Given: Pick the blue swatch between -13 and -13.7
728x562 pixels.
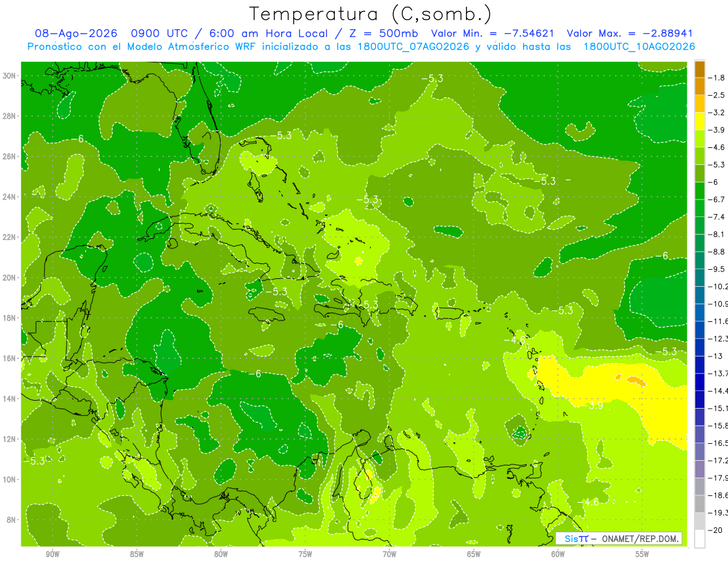Looking at the screenshot, I should (699, 364).
